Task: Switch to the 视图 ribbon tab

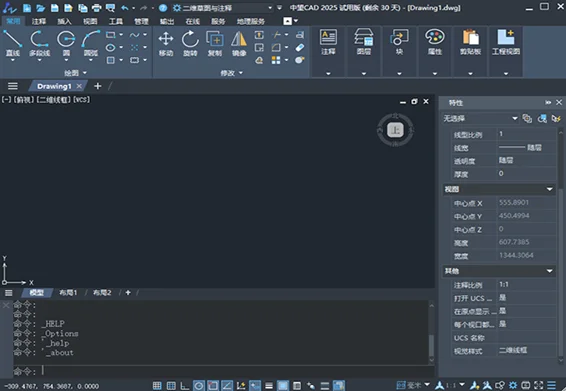Action: 90,21
